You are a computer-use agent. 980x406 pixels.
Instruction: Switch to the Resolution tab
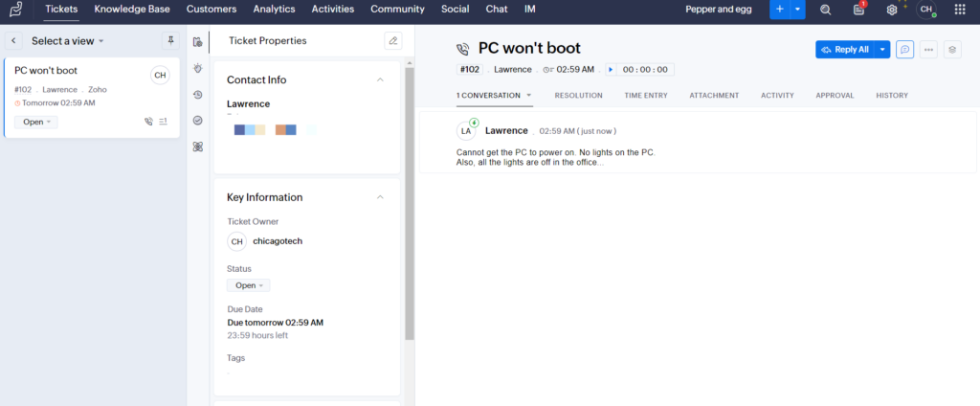(578, 96)
